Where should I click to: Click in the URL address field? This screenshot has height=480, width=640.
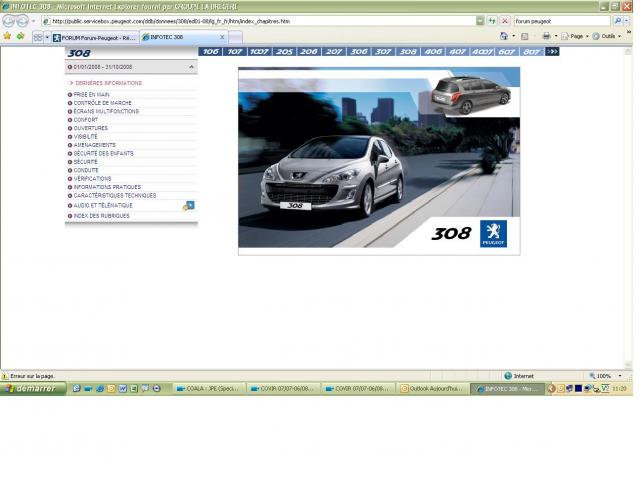click(x=261, y=21)
